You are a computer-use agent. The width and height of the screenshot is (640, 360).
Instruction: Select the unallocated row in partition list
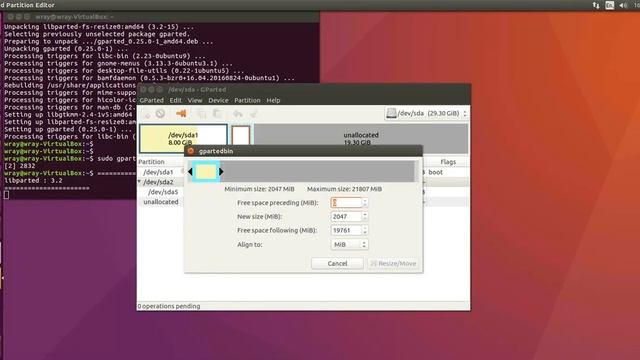tap(160, 202)
